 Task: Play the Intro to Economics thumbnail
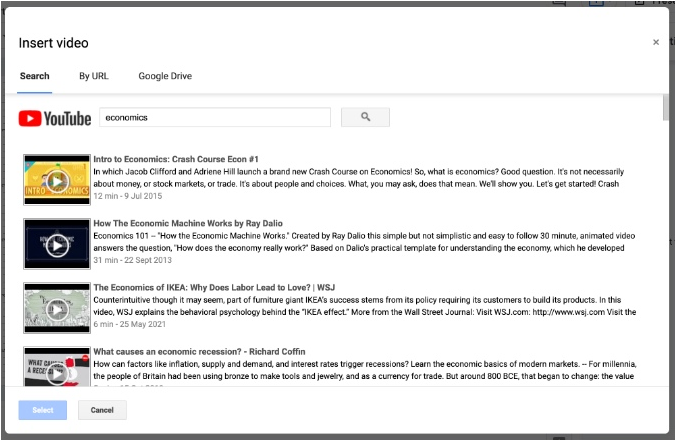[x=57, y=181]
